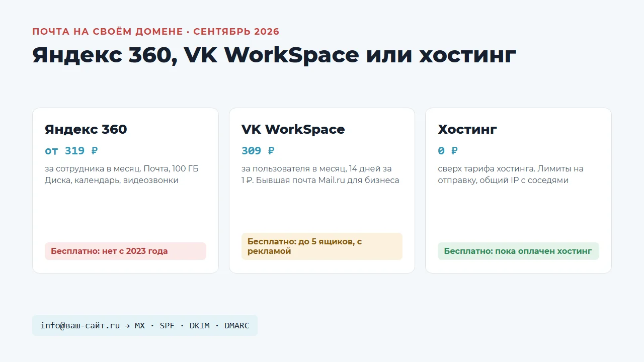
Task: Select the "Яндекс 360" card heading
Action: (86, 129)
